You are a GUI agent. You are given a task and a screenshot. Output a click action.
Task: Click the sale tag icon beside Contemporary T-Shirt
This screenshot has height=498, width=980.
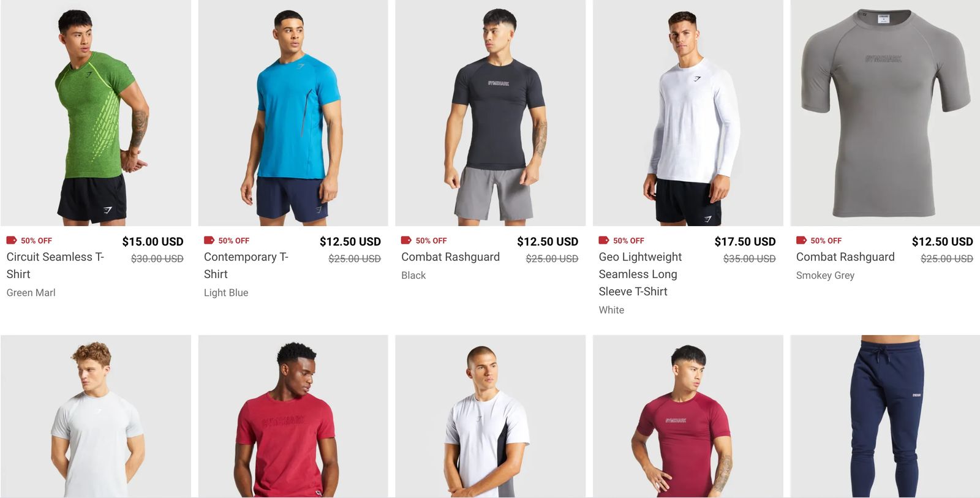click(209, 240)
